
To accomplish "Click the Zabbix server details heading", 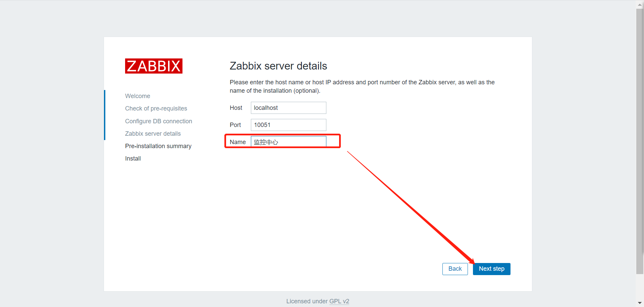I will [x=278, y=66].
